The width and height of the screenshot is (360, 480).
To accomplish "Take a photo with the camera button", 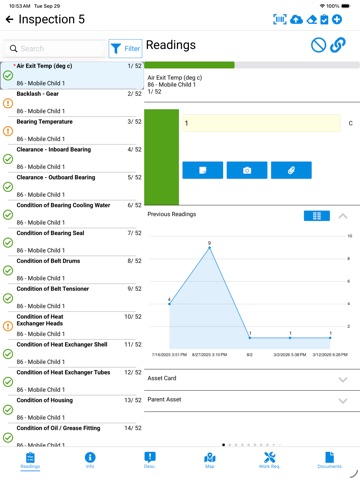I will coord(247,170).
